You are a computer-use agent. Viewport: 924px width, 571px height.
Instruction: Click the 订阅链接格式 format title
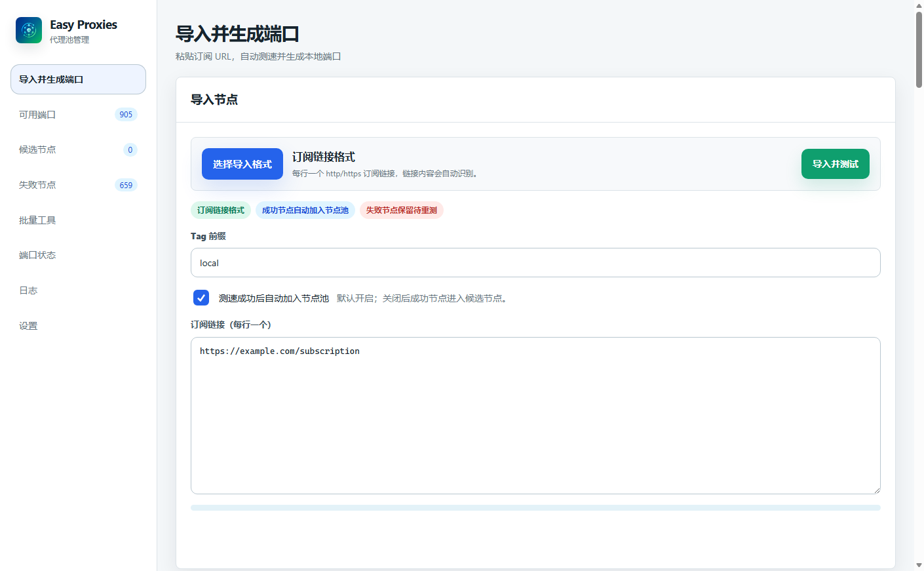click(324, 157)
